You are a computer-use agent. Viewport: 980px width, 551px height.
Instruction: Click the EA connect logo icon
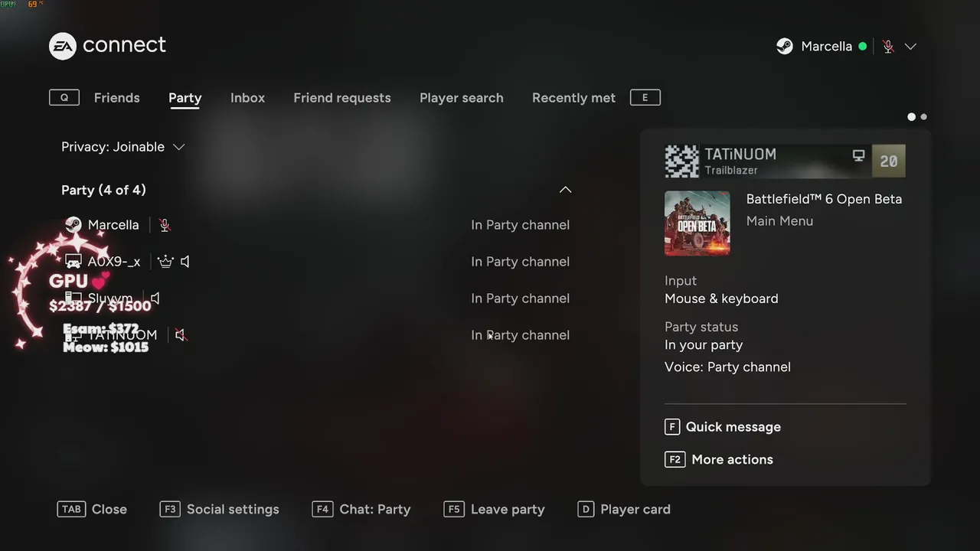(63, 46)
